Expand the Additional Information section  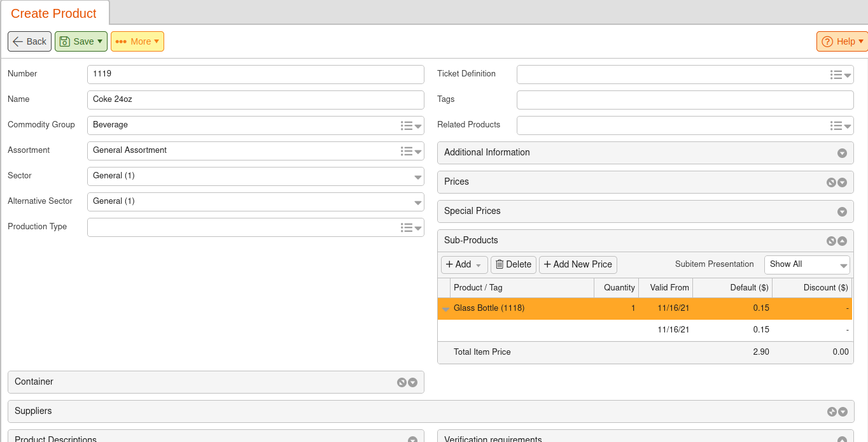coord(842,153)
